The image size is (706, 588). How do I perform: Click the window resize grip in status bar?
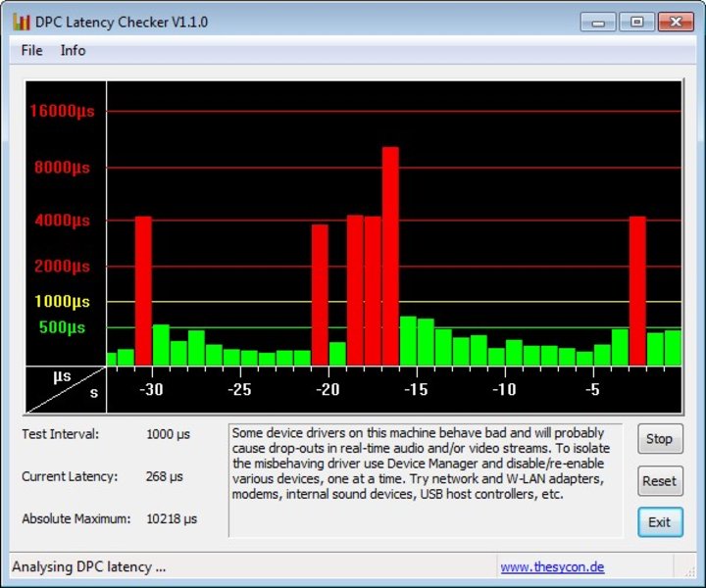coord(689,571)
